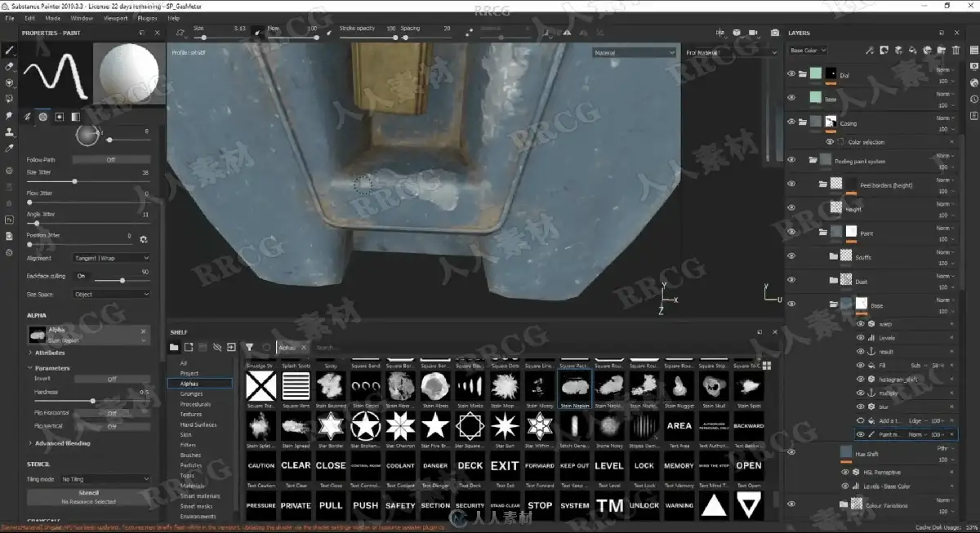Click the Position Jitter settings icon
This screenshot has width=980, height=533.
[143, 239]
